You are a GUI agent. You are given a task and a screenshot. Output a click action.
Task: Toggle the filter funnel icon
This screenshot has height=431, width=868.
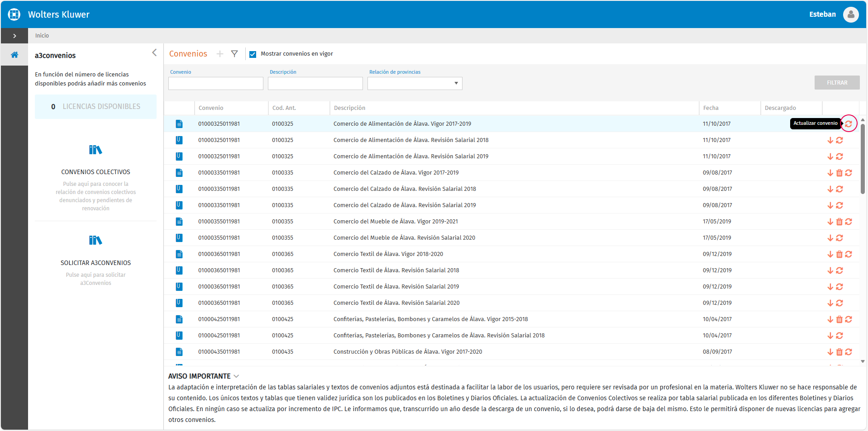click(234, 54)
